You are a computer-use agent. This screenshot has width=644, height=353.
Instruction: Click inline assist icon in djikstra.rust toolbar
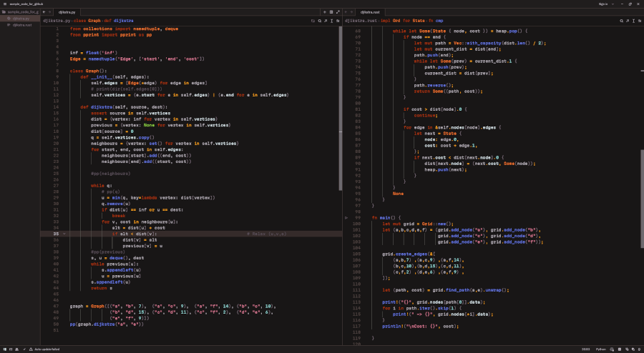628,21
